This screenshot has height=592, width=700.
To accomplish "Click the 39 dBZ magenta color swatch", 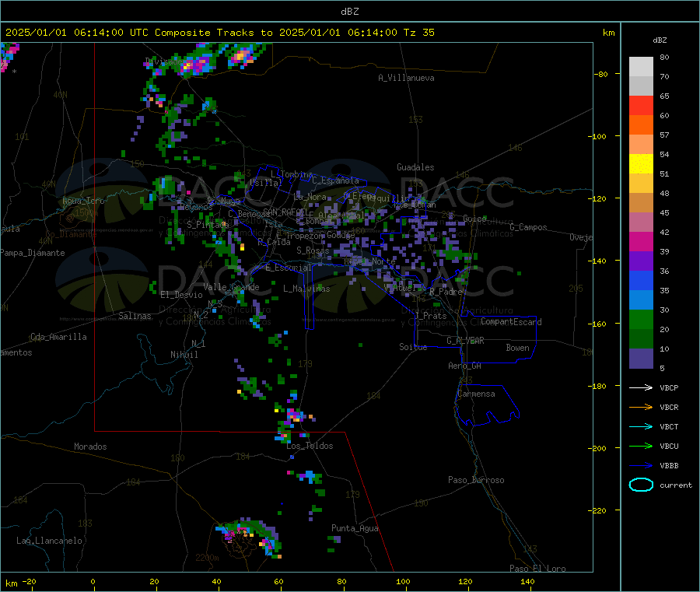I will tap(641, 241).
